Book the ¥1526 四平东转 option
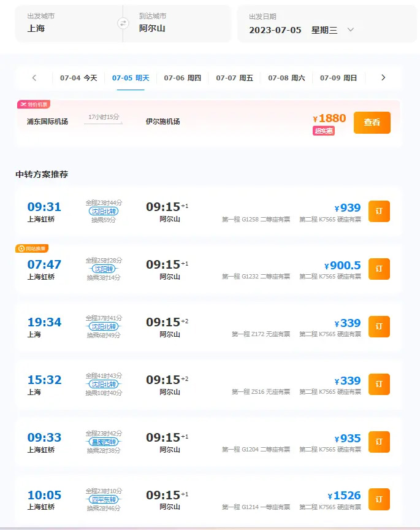The width and height of the screenshot is (420, 530). 378,499
